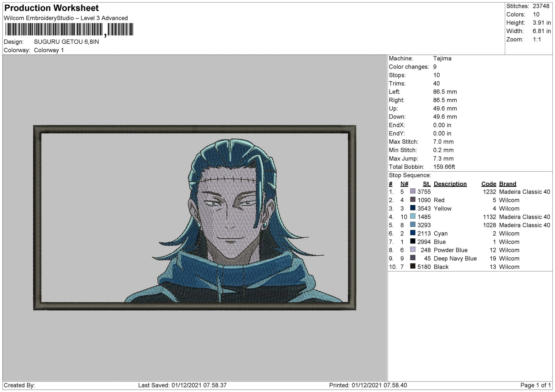Click the Colors value 10 in header

click(x=536, y=14)
